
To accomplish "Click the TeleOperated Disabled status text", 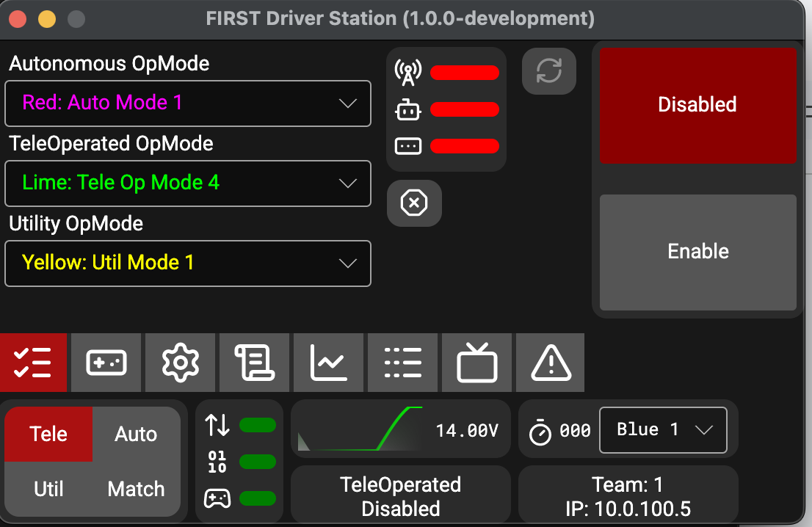I will [x=401, y=496].
